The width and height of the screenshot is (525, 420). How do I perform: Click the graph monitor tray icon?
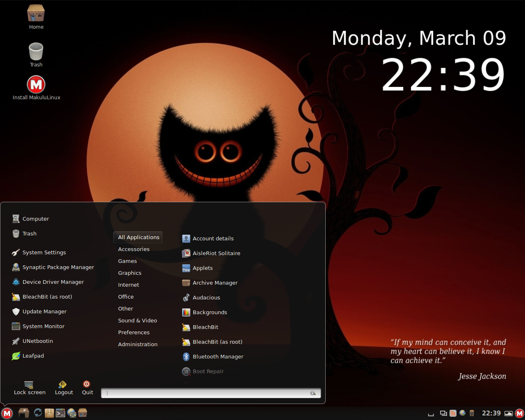509,413
